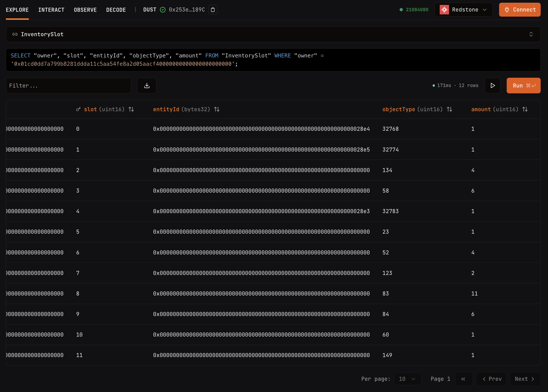Focus the Filter input field
The width and height of the screenshot is (548, 392).
click(x=68, y=86)
